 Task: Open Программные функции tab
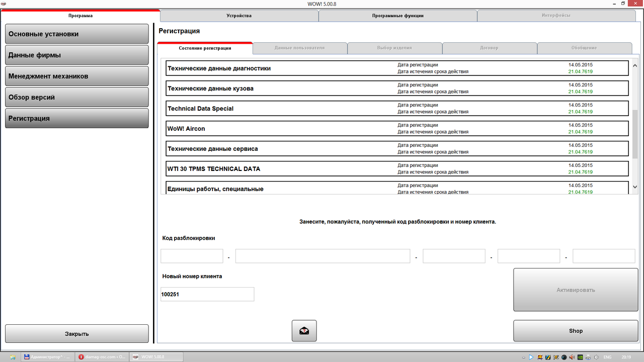tap(398, 16)
